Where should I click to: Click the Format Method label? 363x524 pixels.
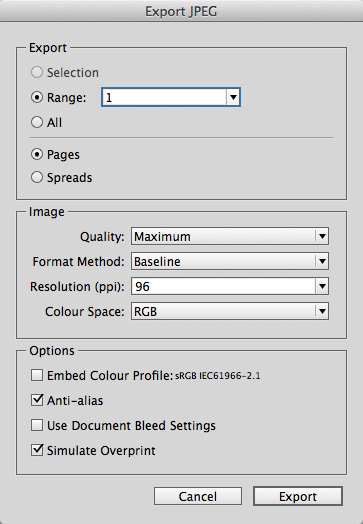[x=79, y=262]
